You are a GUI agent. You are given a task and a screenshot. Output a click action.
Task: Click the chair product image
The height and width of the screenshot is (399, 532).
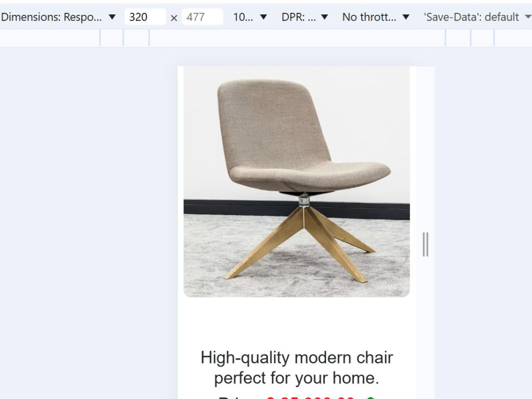coord(296,181)
